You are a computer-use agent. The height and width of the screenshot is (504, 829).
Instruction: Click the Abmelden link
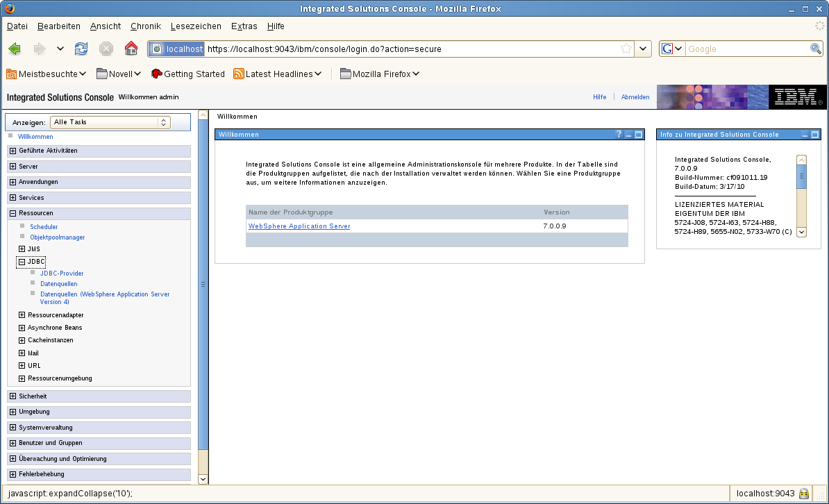tap(635, 96)
